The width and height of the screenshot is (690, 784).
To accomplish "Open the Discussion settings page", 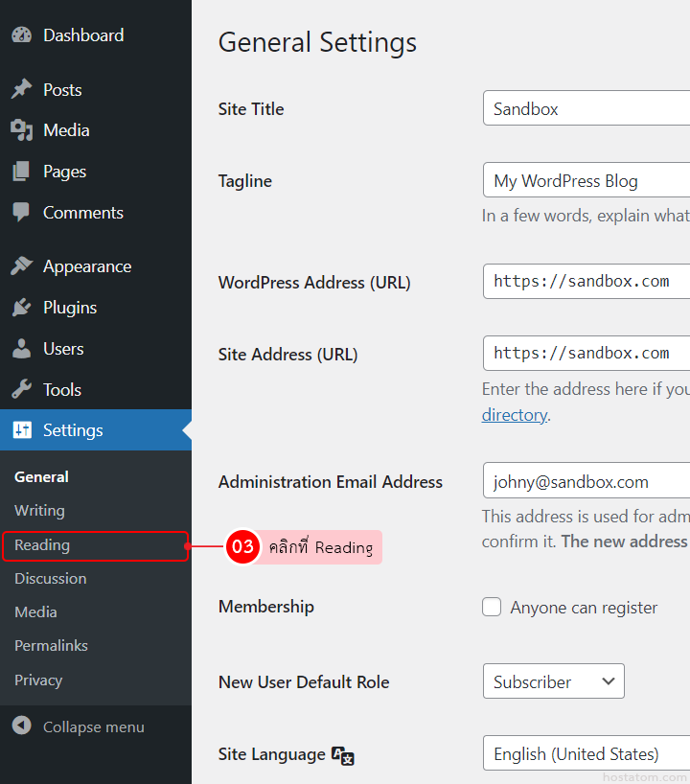I will point(50,579).
